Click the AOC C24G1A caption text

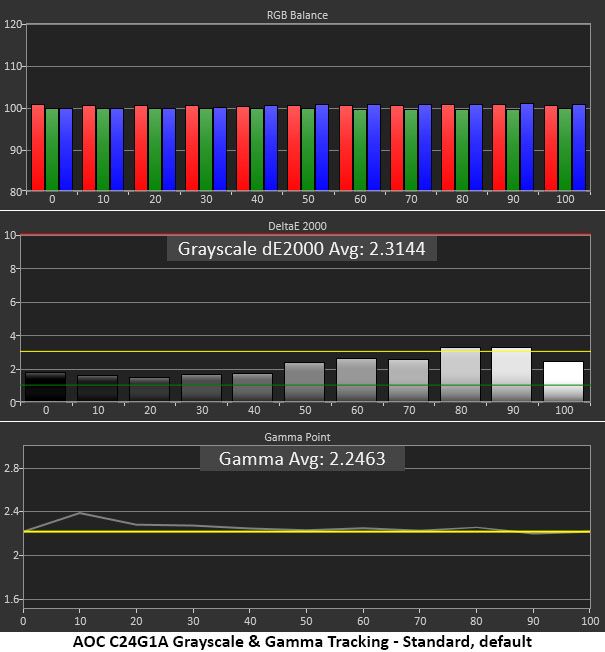coord(302,642)
